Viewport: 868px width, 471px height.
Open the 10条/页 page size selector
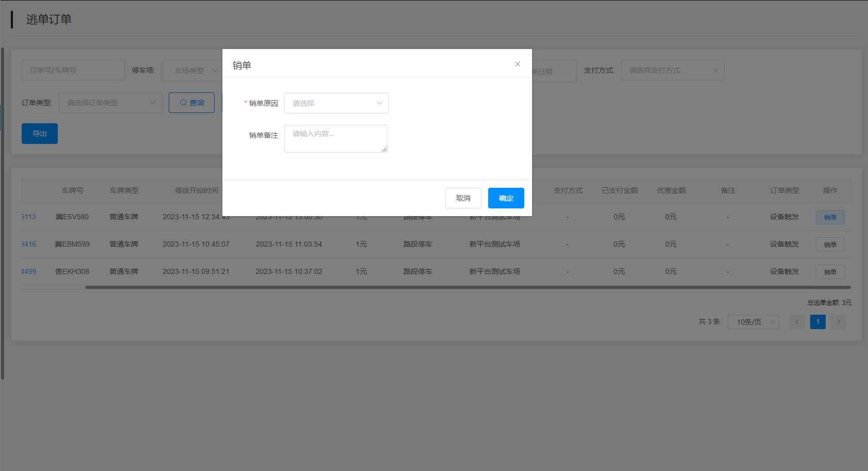coord(753,322)
